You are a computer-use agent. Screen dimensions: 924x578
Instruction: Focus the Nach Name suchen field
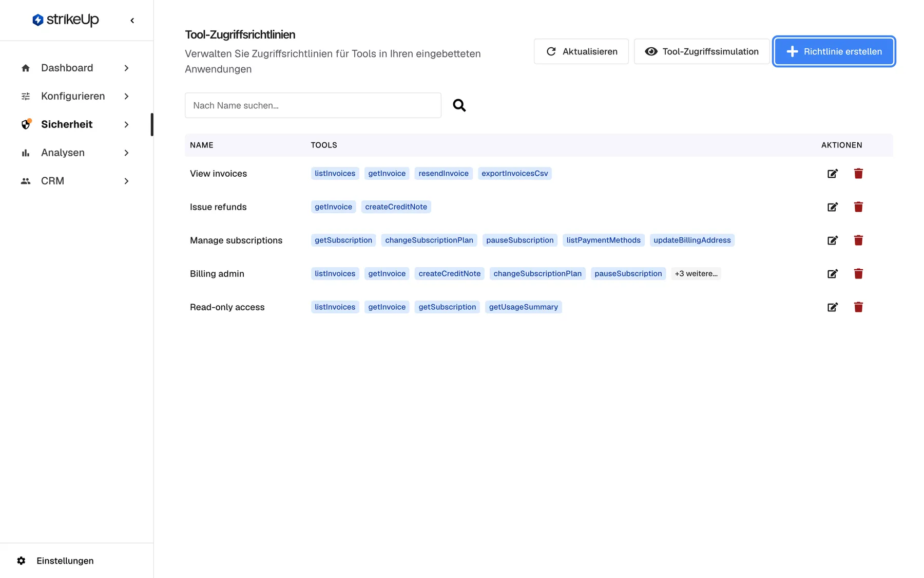click(313, 105)
